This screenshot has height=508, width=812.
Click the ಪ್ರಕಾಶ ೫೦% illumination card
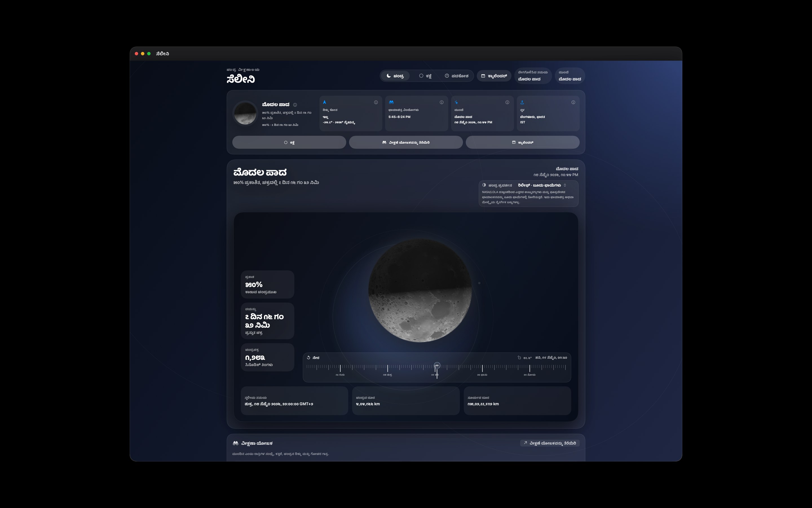267,284
